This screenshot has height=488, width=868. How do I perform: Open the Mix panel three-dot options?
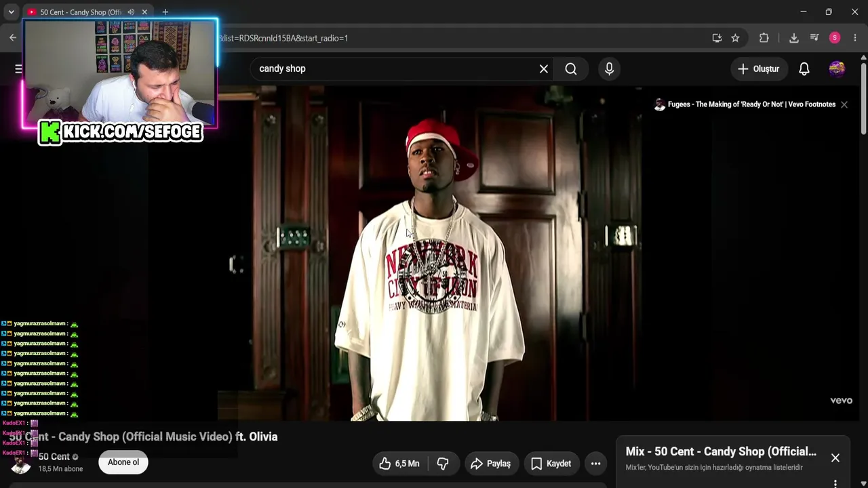tap(835, 483)
